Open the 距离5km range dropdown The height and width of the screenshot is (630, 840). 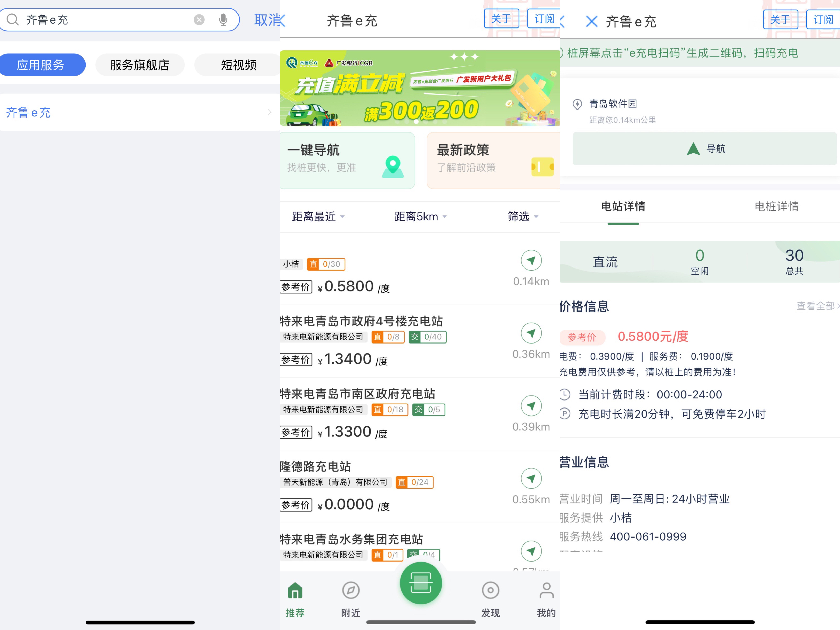click(x=420, y=216)
